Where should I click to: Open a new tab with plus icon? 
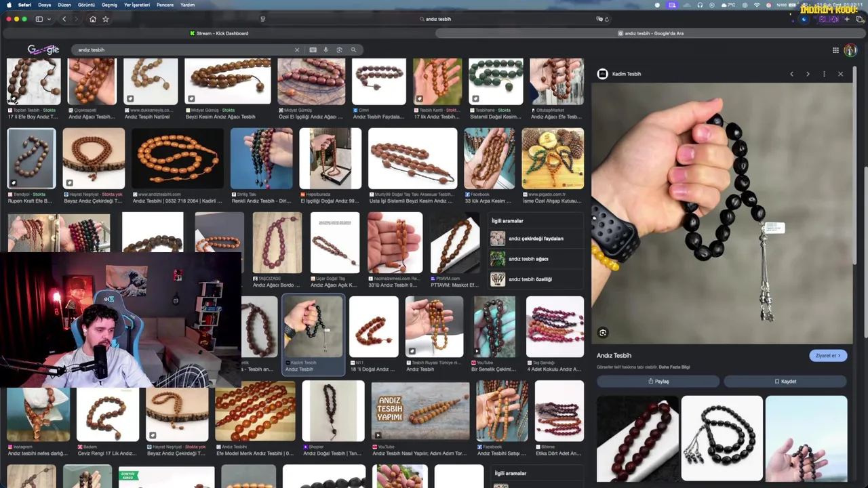tap(847, 19)
